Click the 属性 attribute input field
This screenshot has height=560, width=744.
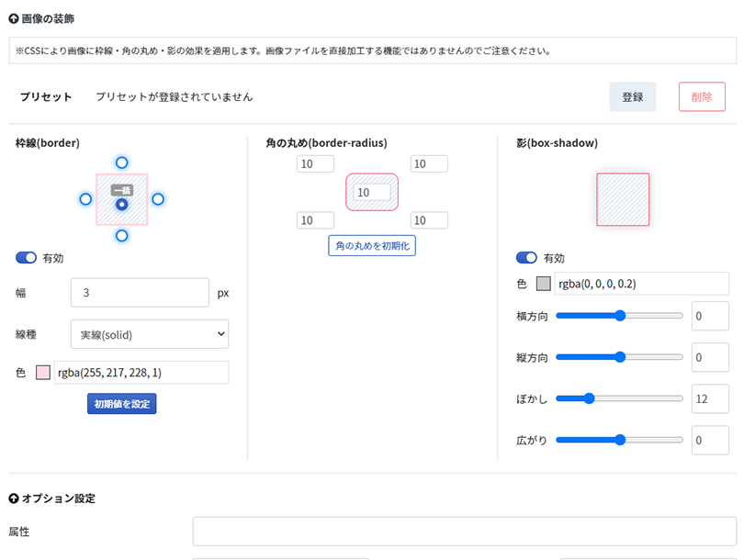click(x=465, y=532)
